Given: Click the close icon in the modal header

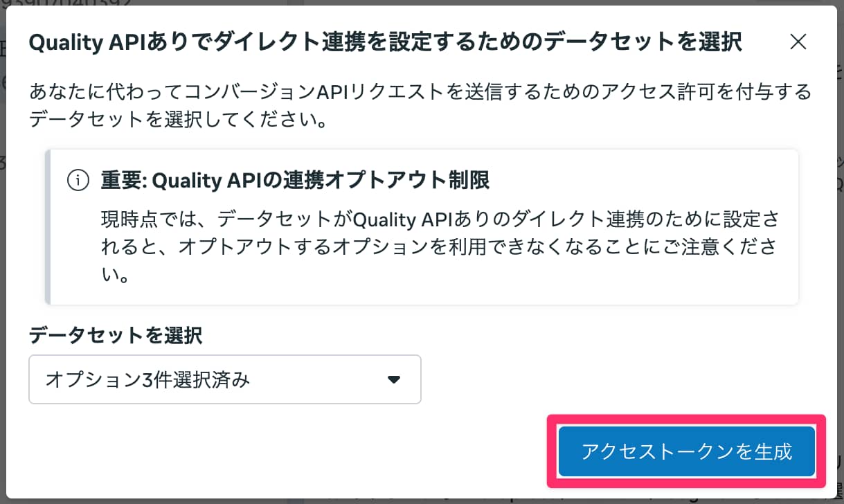Looking at the screenshot, I should click(x=798, y=42).
